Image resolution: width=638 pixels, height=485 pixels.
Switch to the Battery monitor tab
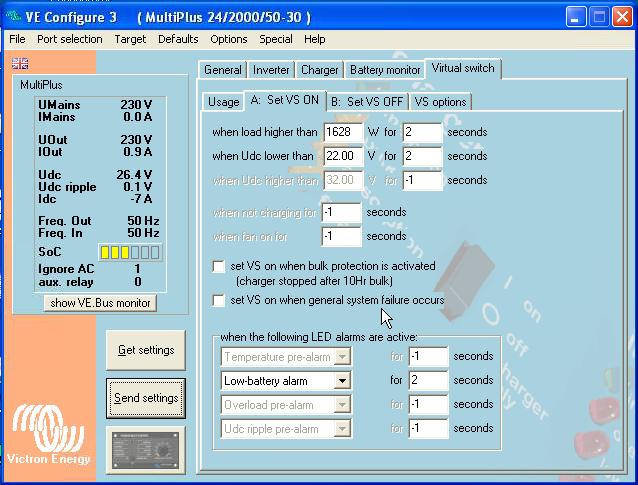(x=385, y=70)
